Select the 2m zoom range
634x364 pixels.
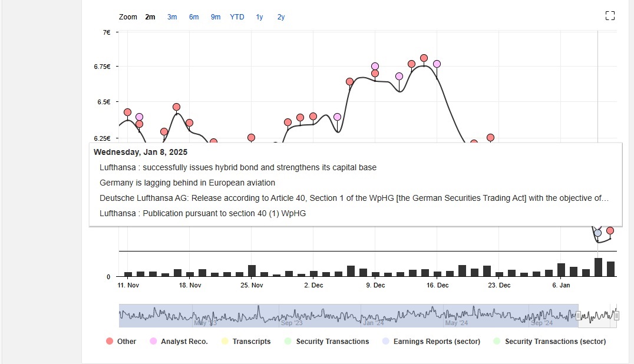(150, 17)
